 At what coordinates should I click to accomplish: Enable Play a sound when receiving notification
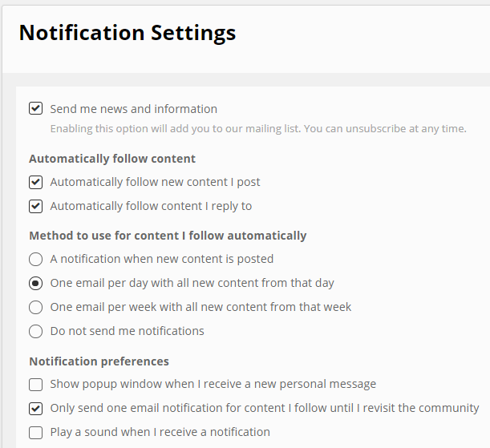click(x=35, y=433)
